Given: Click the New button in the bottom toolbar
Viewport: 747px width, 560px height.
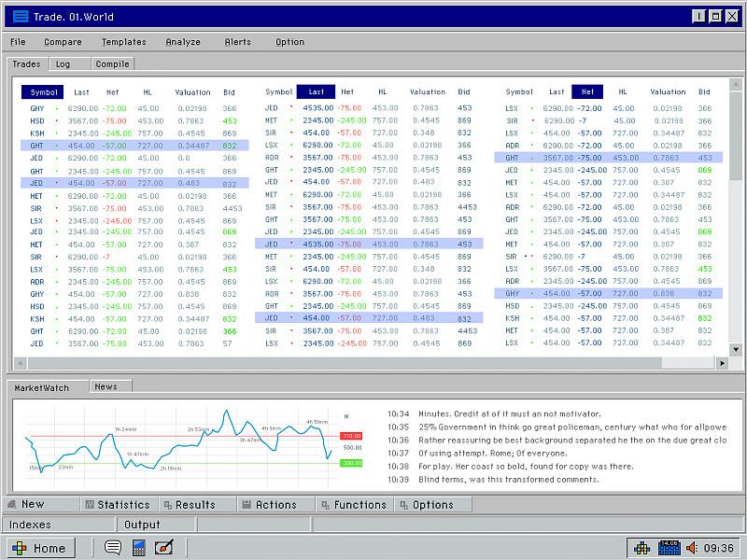Looking at the screenshot, I should (x=40, y=504).
